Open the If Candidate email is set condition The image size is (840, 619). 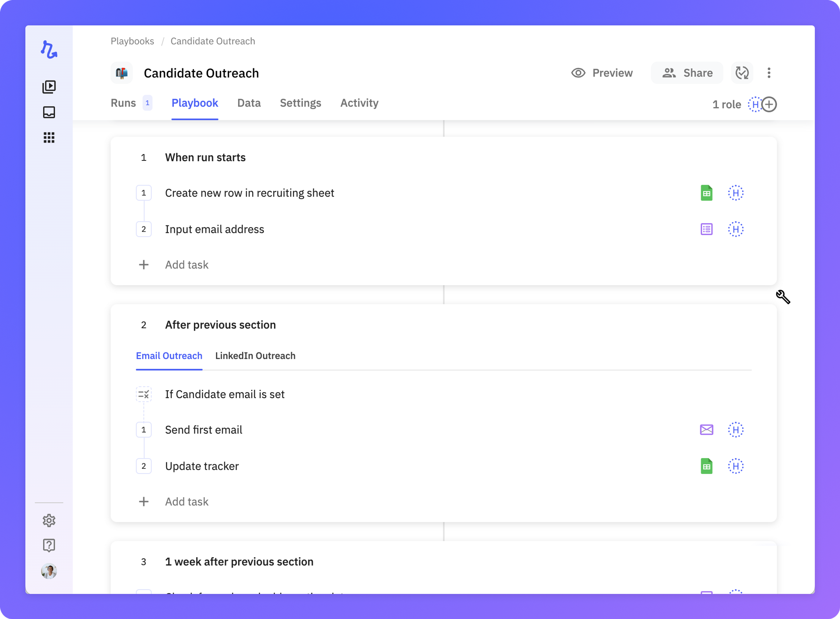click(225, 394)
